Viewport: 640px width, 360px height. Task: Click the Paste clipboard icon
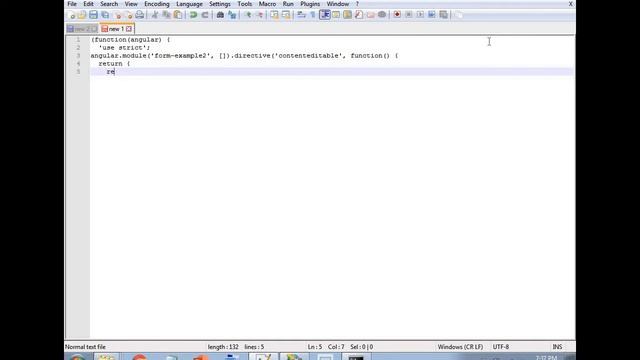(178, 15)
